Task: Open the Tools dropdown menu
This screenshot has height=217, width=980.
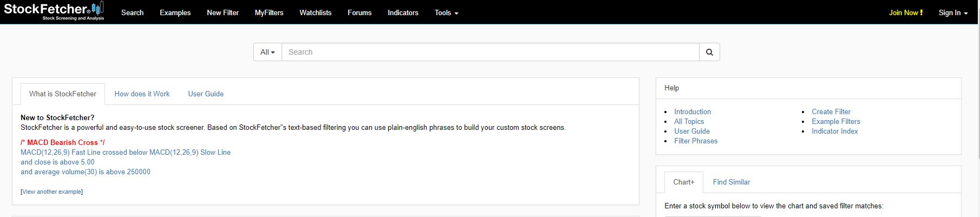Action: (x=446, y=12)
